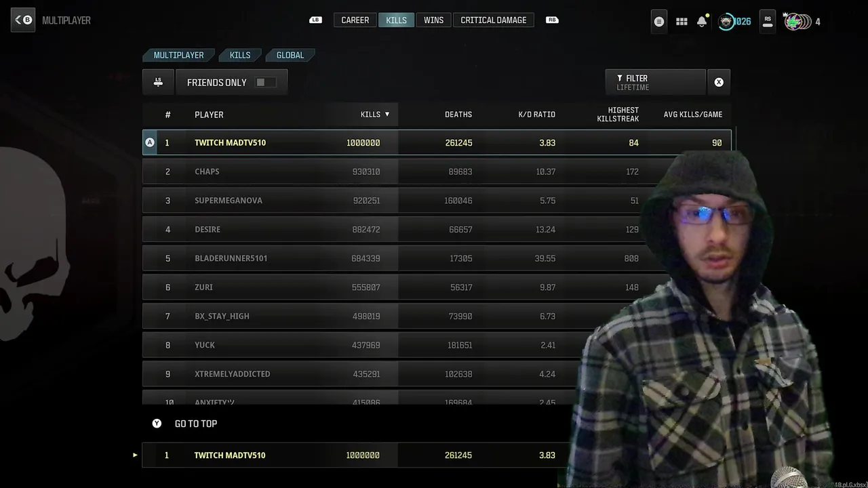Click the Highest Killstreak column header
This screenshot has height=488, width=868.
pos(618,115)
